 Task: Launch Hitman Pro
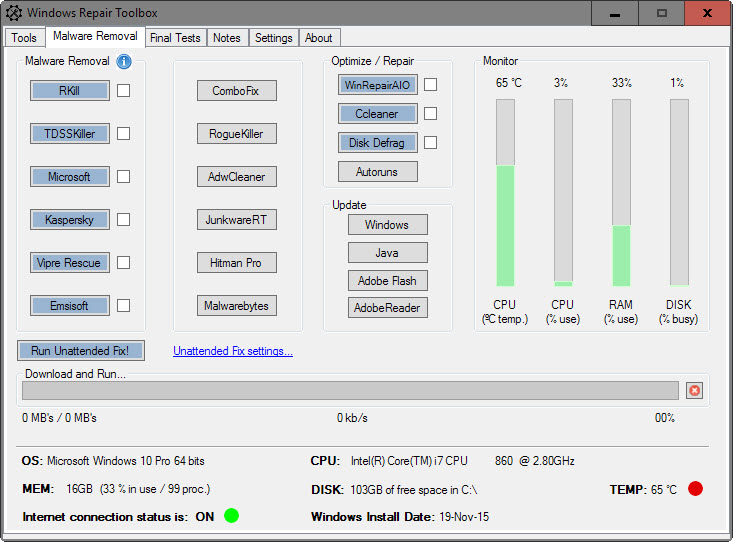pos(237,262)
